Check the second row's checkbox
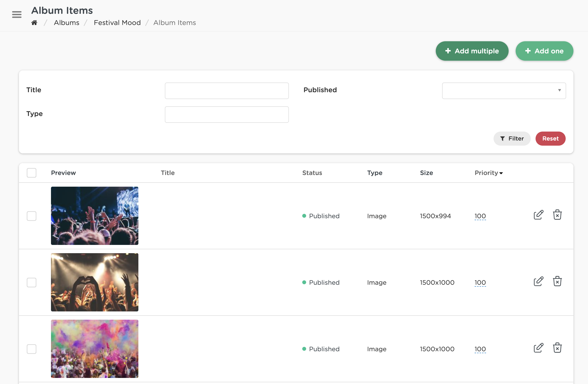Image resolution: width=588 pixels, height=384 pixels. 32,283
